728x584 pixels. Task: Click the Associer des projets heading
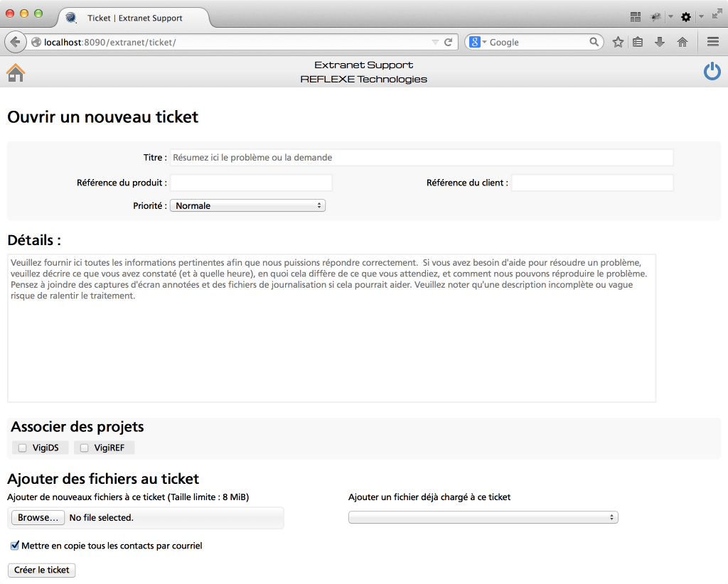(77, 427)
